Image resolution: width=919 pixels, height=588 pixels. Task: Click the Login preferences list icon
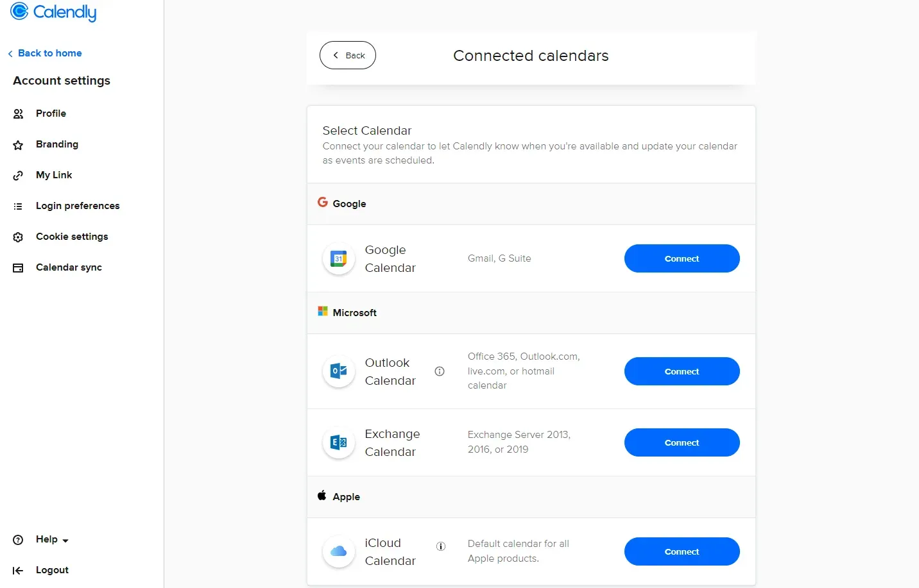click(x=18, y=206)
